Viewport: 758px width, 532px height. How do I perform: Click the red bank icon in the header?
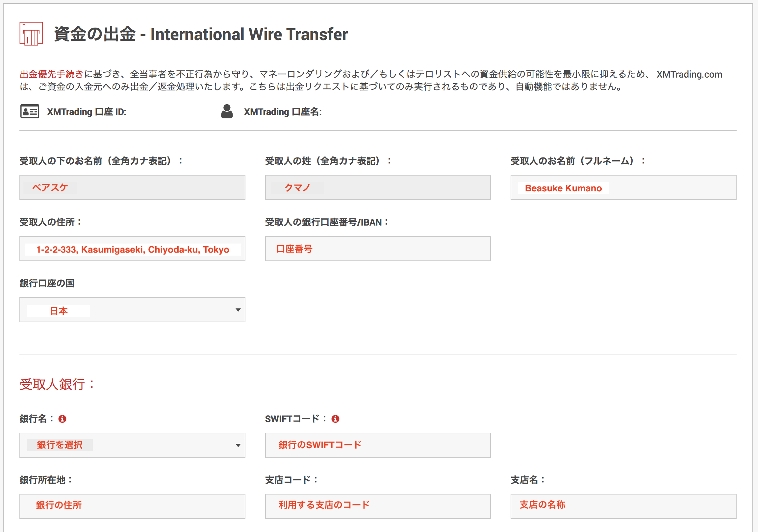[x=32, y=33]
